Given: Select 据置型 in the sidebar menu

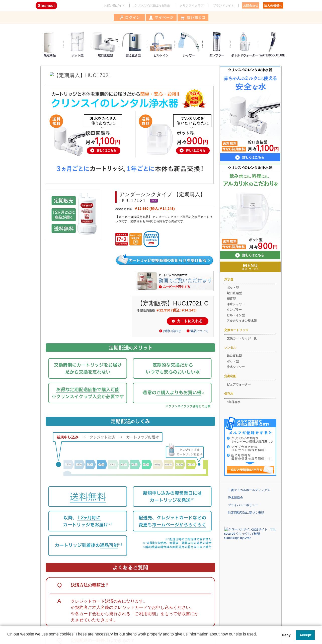Looking at the screenshot, I should pyautogui.click(x=231, y=299).
